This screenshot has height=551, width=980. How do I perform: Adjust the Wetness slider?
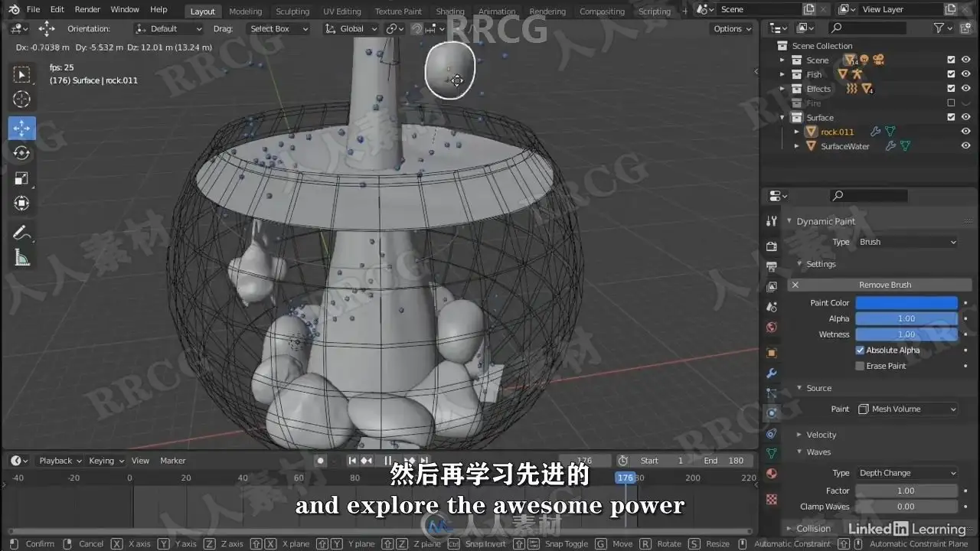tap(906, 334)
